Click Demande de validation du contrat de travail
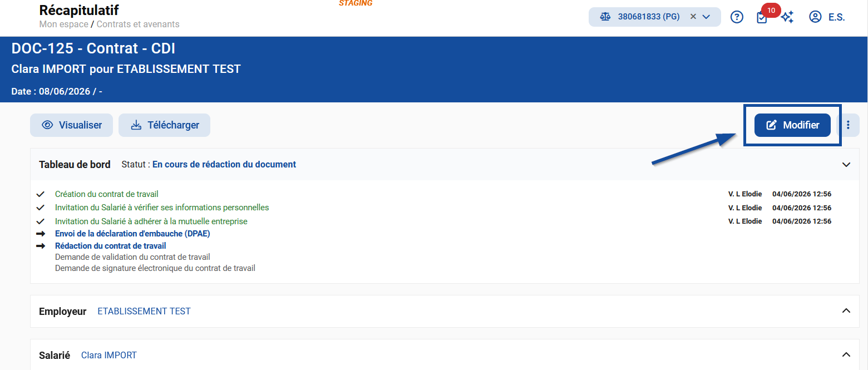The image size is (868, 370). click(x=132, y=257)
